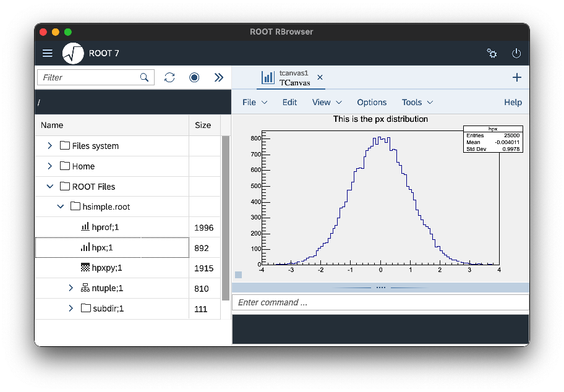564x392 pixels.
Task: Open the File menu
Action: [254, 103]
